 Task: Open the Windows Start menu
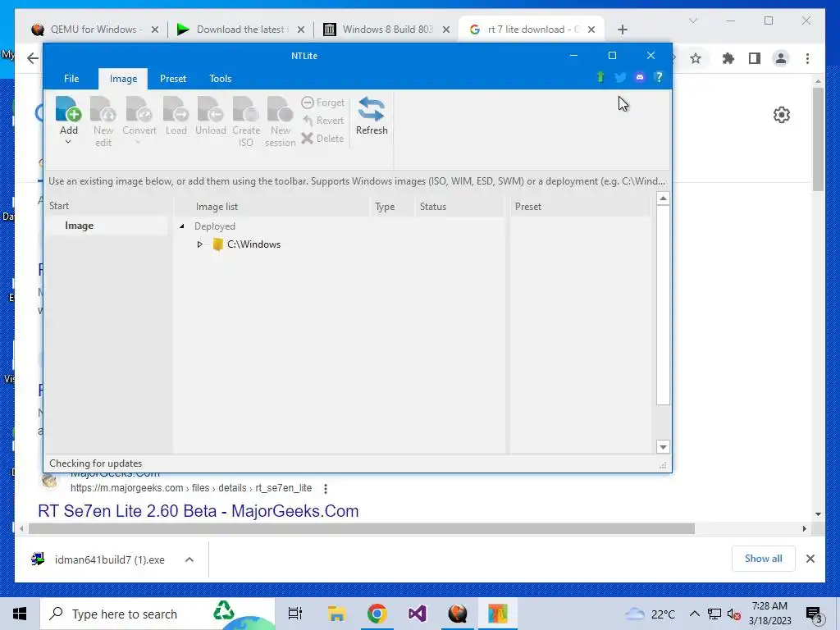20,614
